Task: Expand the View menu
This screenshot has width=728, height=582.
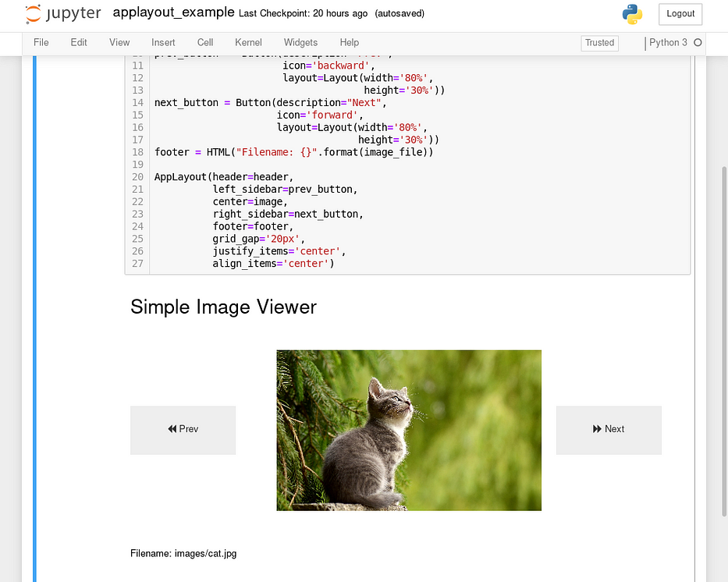Action: coord(119,42)
